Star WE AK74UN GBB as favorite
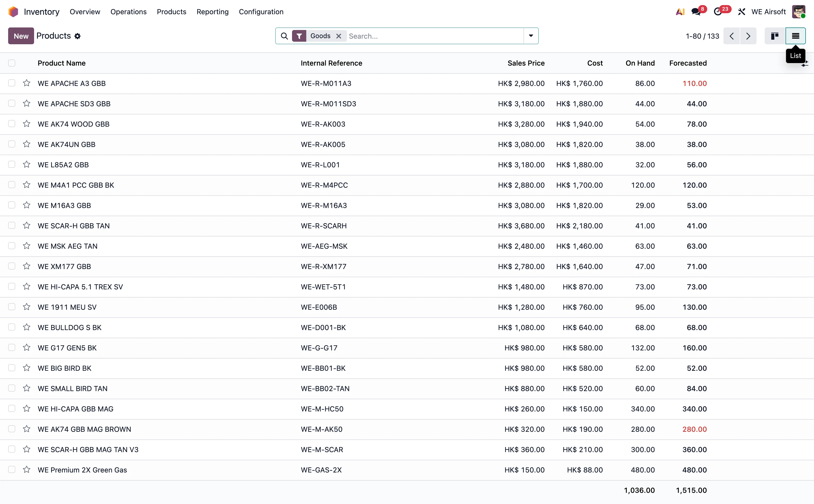This screenshot has width=814, height=504. (x=27, y=144)
